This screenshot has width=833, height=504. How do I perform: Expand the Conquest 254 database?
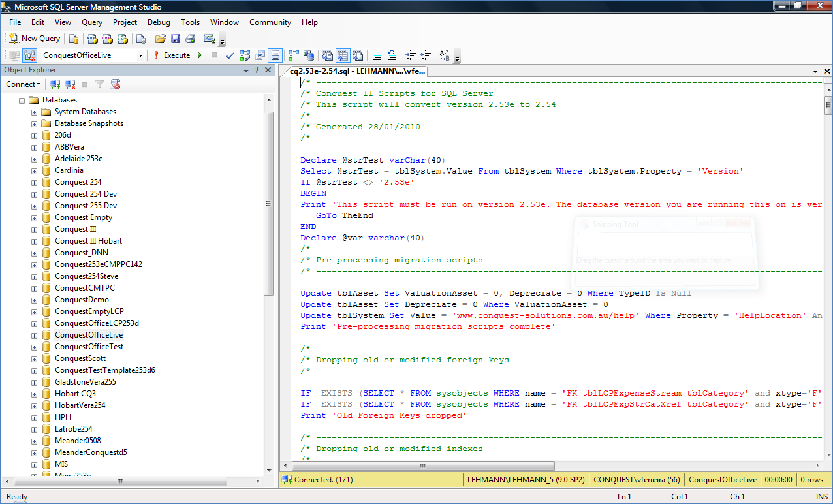coord(34,183)
